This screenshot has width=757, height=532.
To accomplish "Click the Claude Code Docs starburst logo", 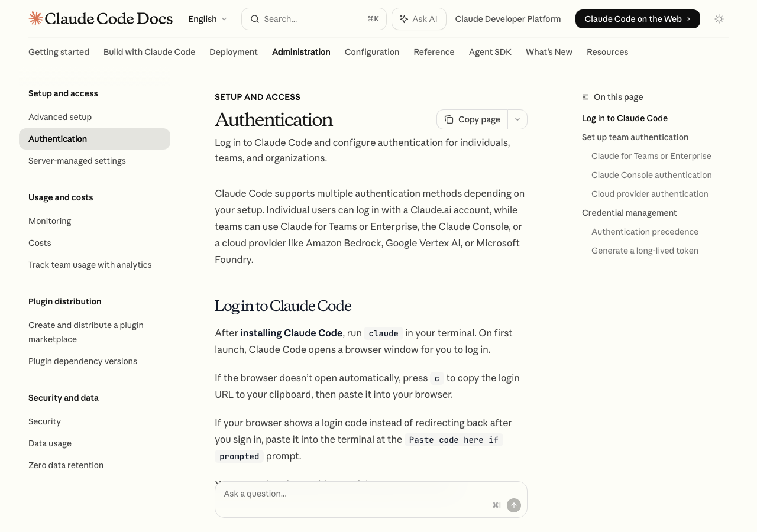I will coord(35,19).
